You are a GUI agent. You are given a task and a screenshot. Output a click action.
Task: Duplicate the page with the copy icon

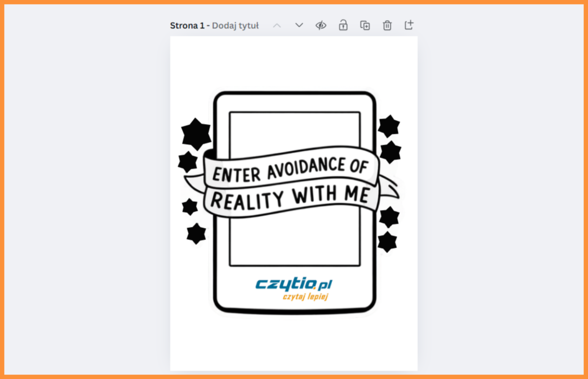click(365, 25)
